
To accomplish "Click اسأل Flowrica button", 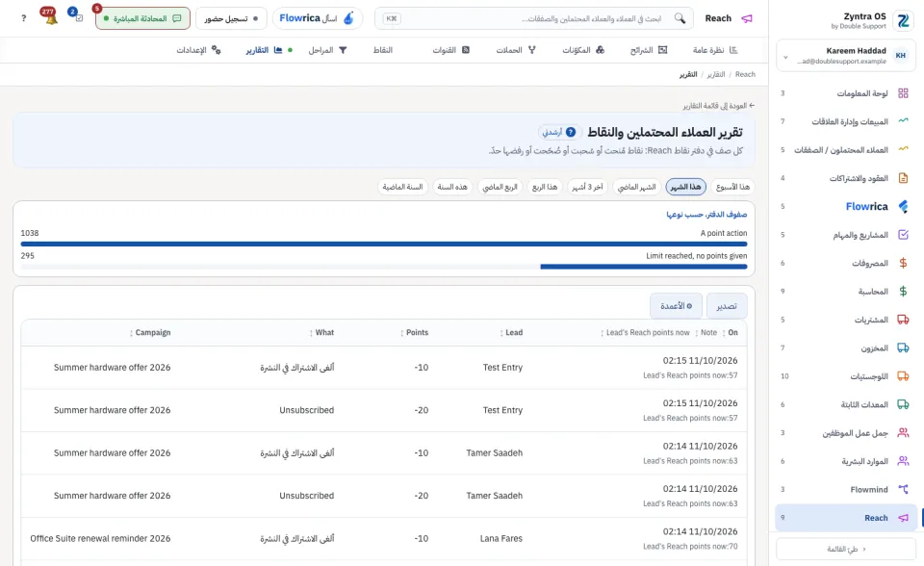I will click(317, 18).
